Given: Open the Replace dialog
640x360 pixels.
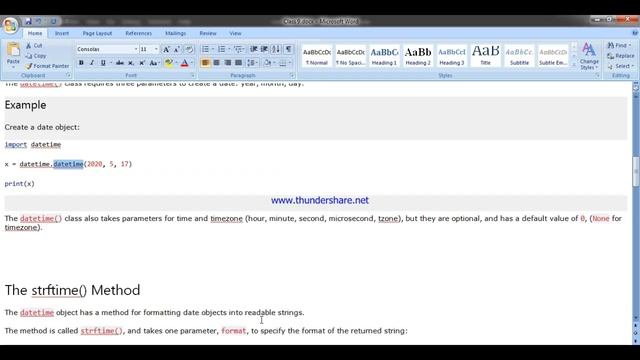Looking at the screenshot, I should click(621, 56).
